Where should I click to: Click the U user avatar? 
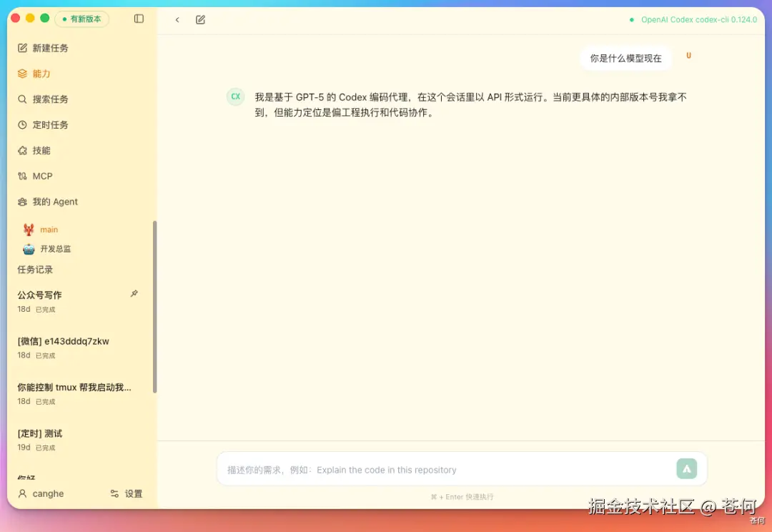(689, 56)
